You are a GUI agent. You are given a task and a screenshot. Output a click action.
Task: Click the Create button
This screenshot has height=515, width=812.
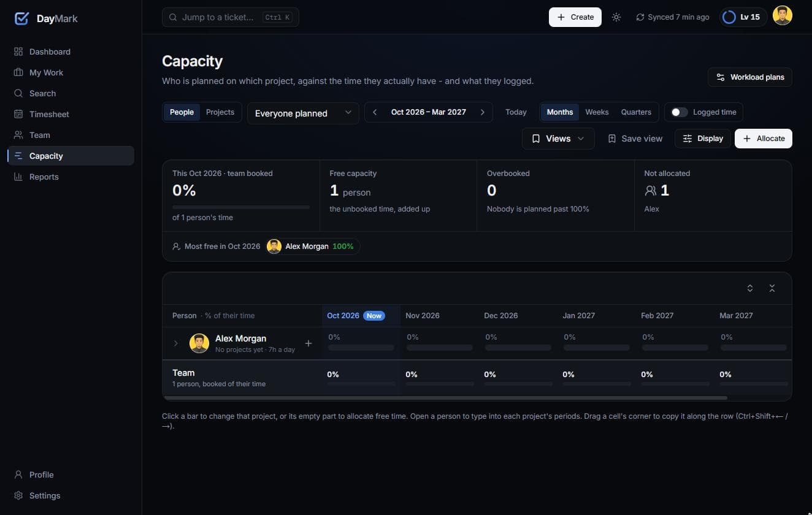point(575,17)
